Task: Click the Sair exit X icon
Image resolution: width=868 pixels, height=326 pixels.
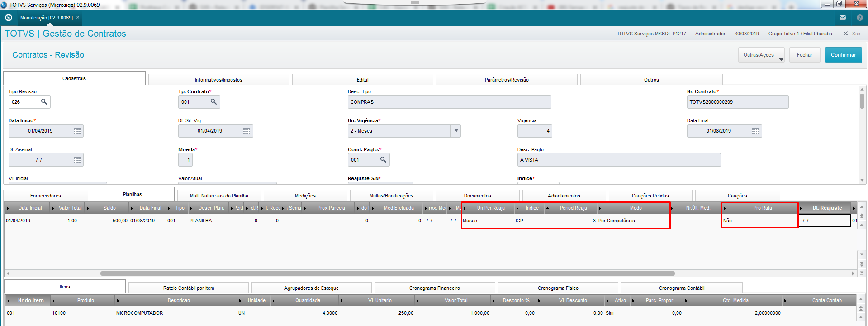Action: pyautogui.click(x=845, y=34)
